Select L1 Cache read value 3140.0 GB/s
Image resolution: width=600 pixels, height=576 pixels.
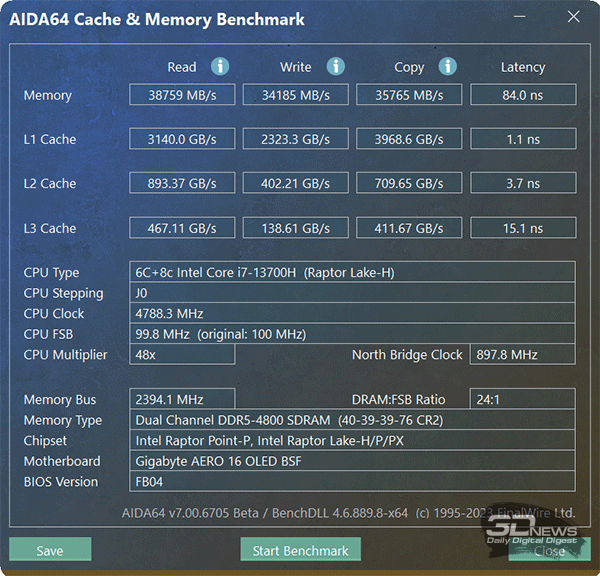tap(182, 139)
